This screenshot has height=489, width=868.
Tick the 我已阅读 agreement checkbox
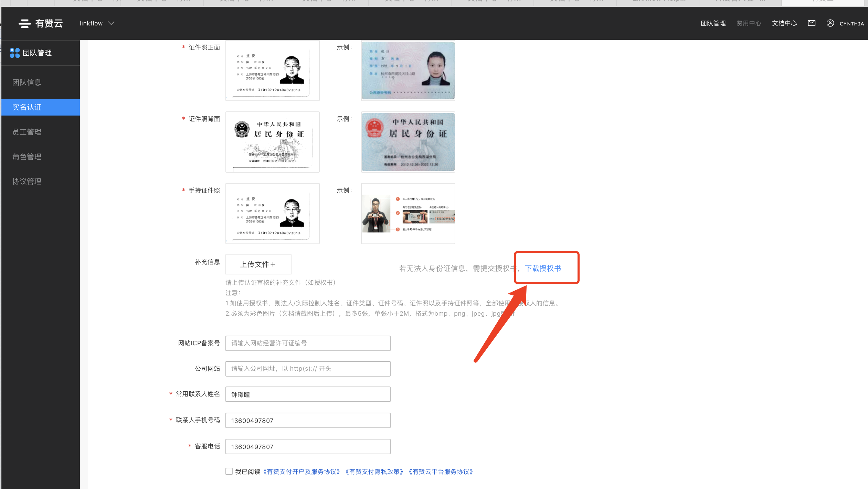click(x=229, y=471)
